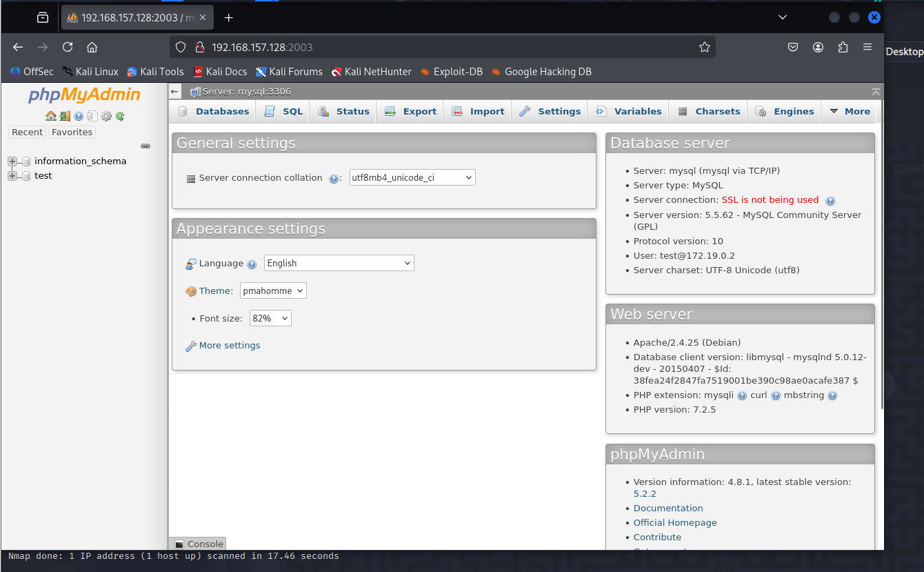The width and height of the screenshot is (924, 572).
Task: Expand the test database tree node
Action: point(12,176)
